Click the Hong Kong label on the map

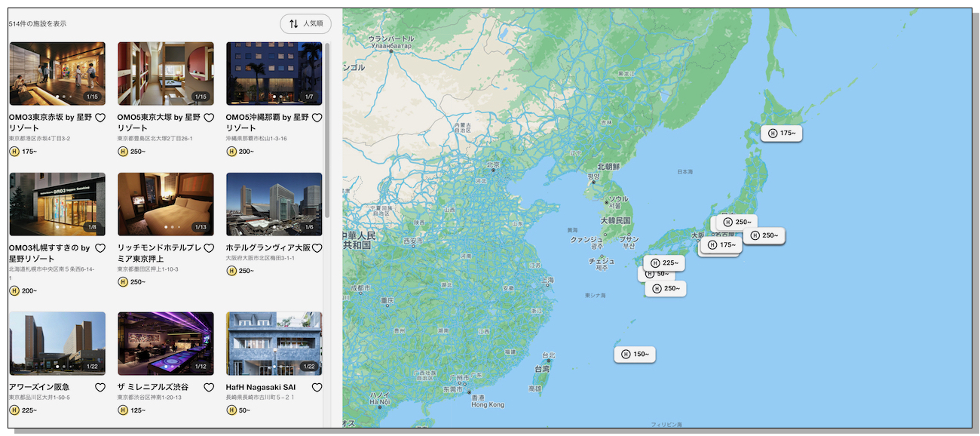pos(487,405)
